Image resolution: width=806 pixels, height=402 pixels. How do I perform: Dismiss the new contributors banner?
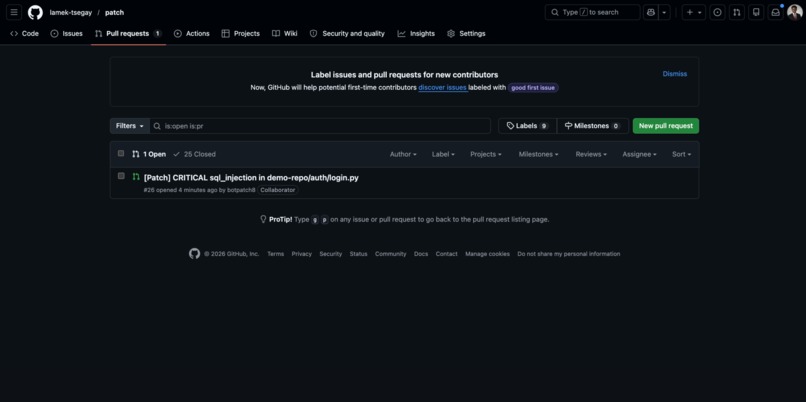(x=674, y=74)
